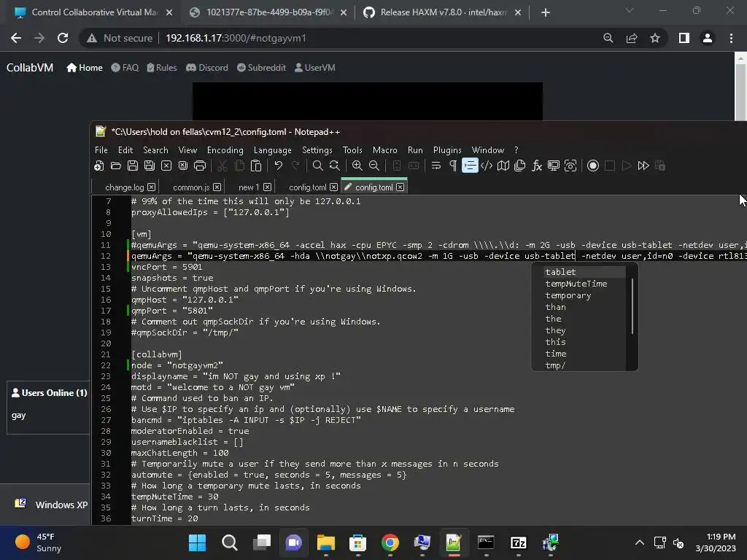
Task: Open the Rules link
Action: click(x=161, y=68)
